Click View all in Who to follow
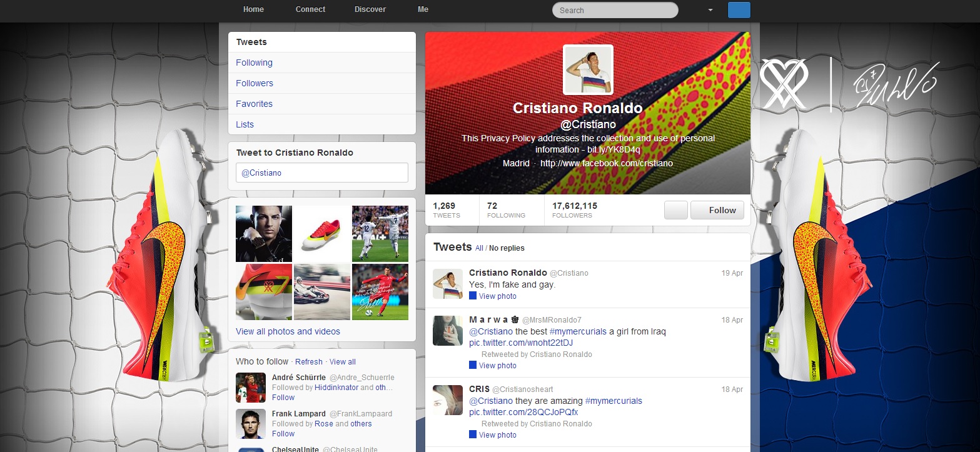 point(343,362)
